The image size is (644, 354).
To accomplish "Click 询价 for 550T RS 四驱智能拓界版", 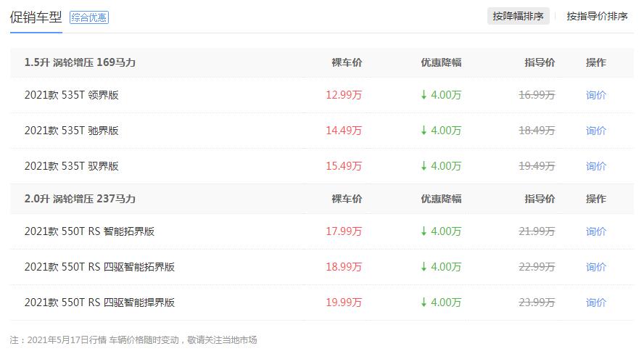I will point(596,267).
